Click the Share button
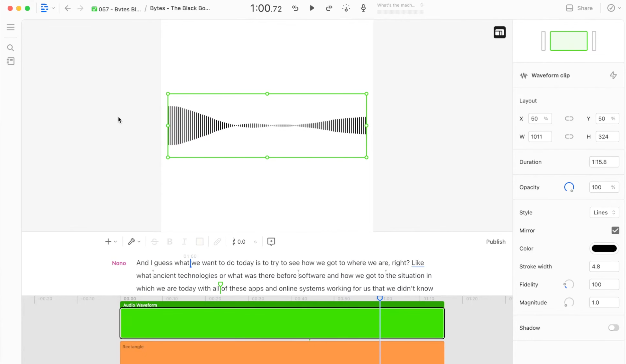626x364 pixels. click(579, 8)
